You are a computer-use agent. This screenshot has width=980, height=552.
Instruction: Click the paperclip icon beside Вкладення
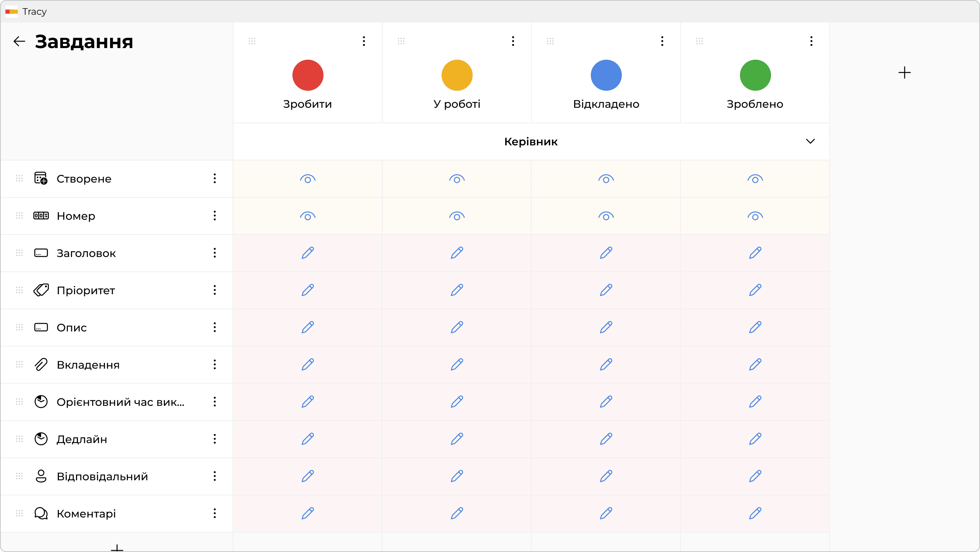pos(41,364)
